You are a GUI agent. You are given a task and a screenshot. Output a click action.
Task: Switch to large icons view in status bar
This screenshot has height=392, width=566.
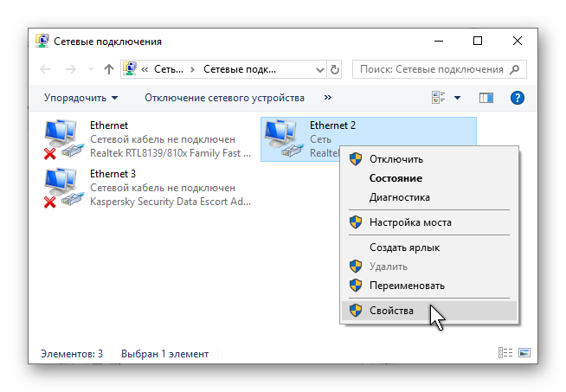tap(524, 353)
